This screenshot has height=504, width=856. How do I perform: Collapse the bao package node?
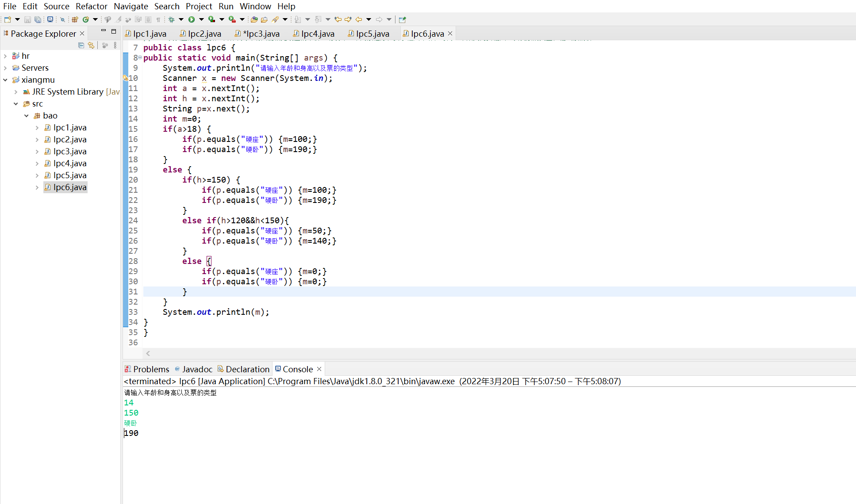click(x=27, y=116)
